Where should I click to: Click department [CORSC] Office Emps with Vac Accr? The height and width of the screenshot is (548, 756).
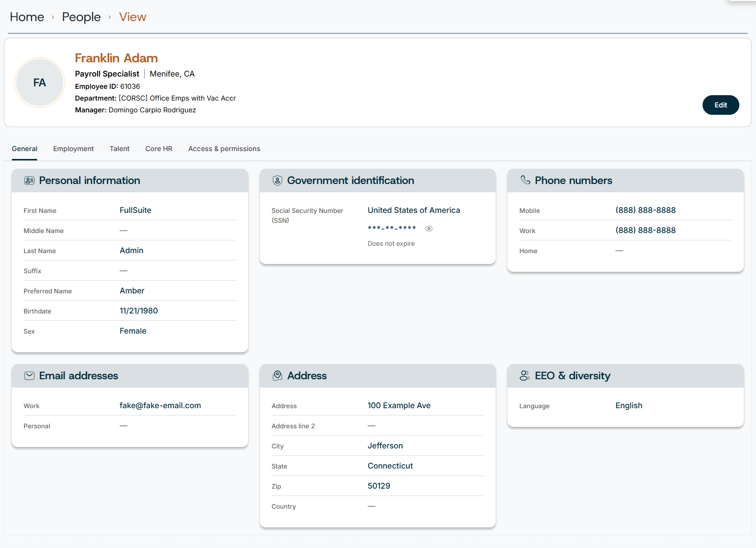pos(177,98)
